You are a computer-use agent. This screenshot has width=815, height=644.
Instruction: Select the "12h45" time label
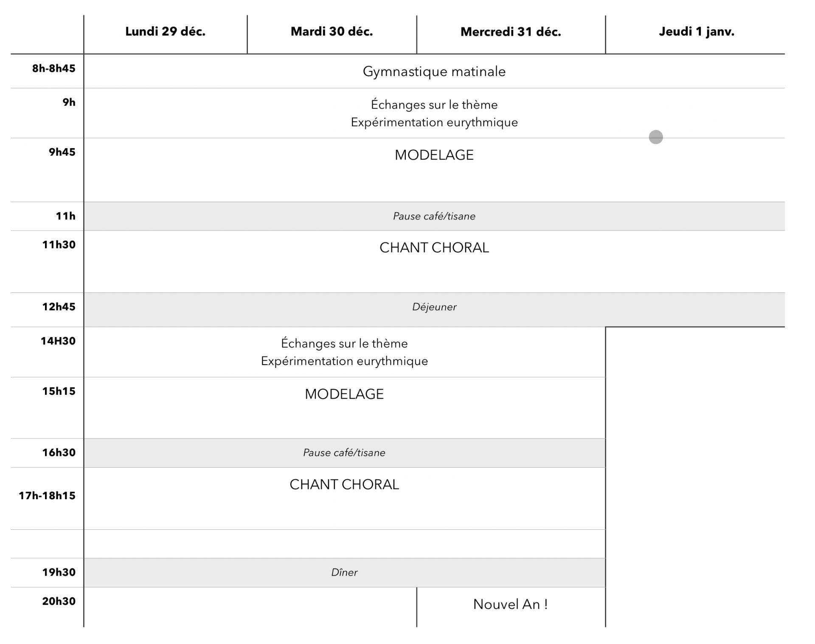59,307
